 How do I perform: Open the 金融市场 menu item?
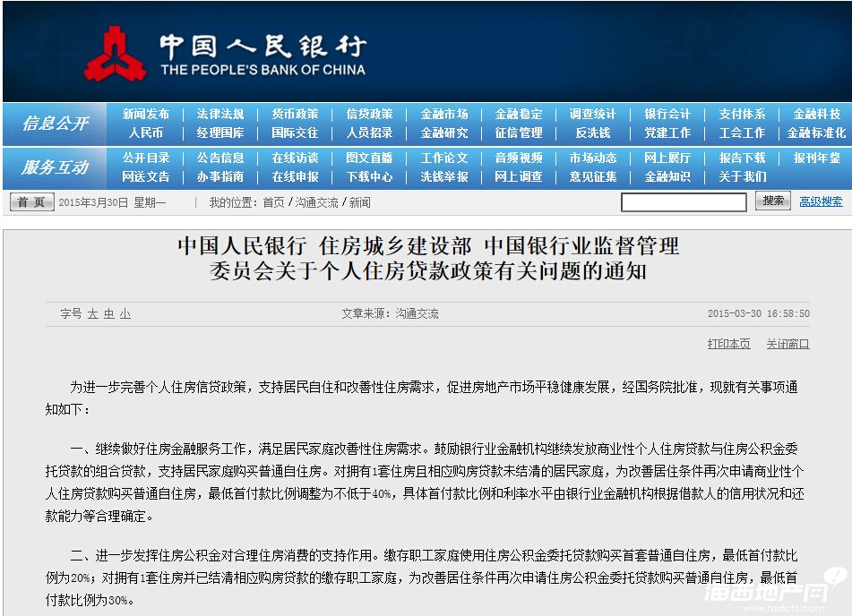(444, 114)
